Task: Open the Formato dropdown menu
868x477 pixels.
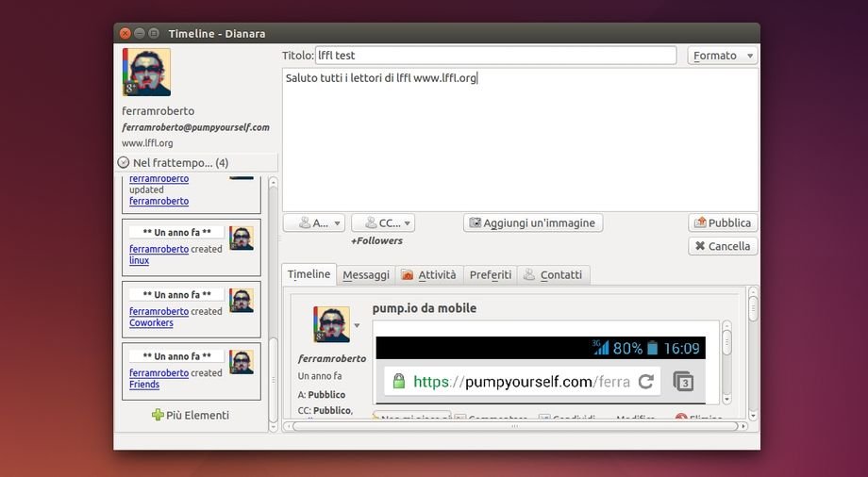Action: click(x=722, y=56)
